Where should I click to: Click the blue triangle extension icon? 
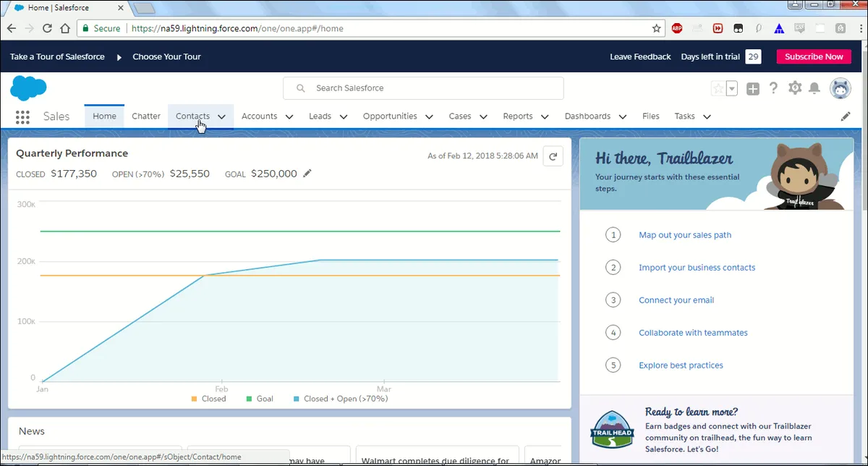(779, 28)
